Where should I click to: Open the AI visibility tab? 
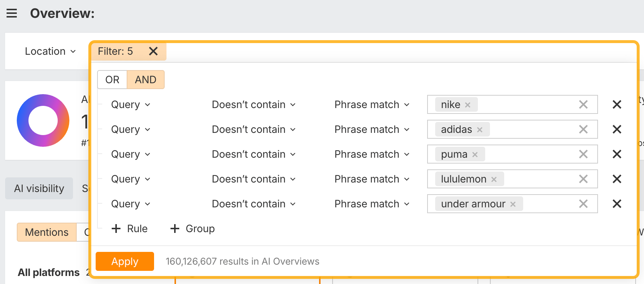39,188
